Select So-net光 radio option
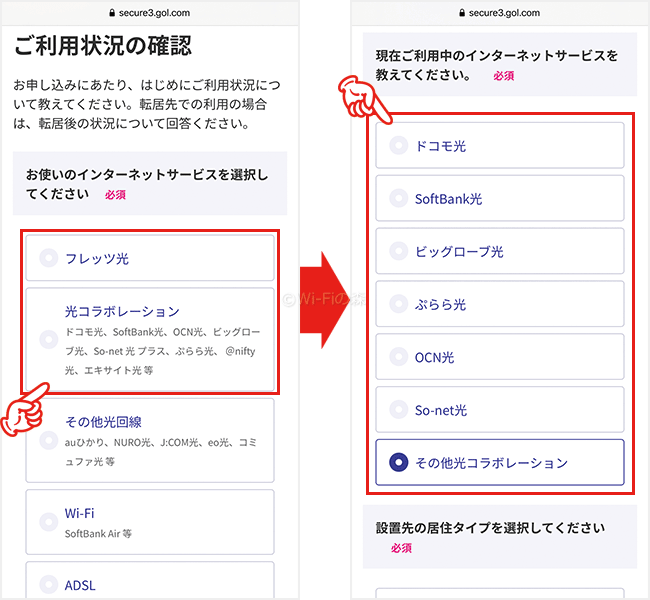The image size is (650, 600). [x=500, y=410]
